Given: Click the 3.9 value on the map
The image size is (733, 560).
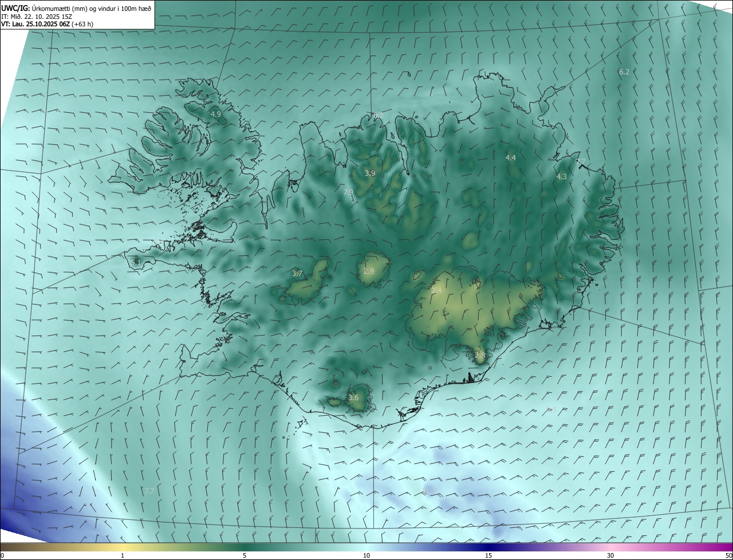Looking at the screenshot, I should pos(370,173).
